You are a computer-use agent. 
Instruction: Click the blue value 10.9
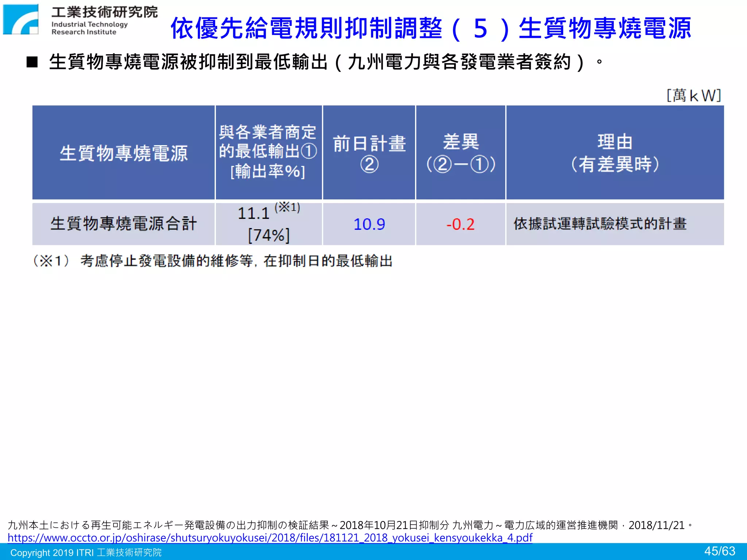click(369, 224)
